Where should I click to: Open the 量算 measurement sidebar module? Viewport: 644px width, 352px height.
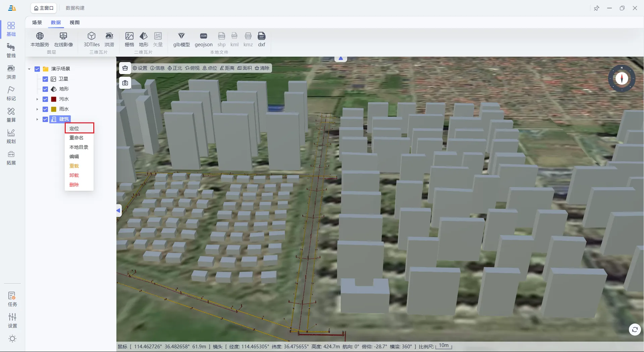pyautogui.click(x=11, y=115)
